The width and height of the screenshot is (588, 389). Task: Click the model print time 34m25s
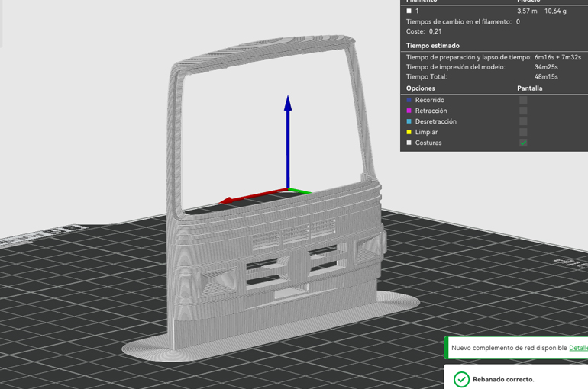tap(546, 67)
